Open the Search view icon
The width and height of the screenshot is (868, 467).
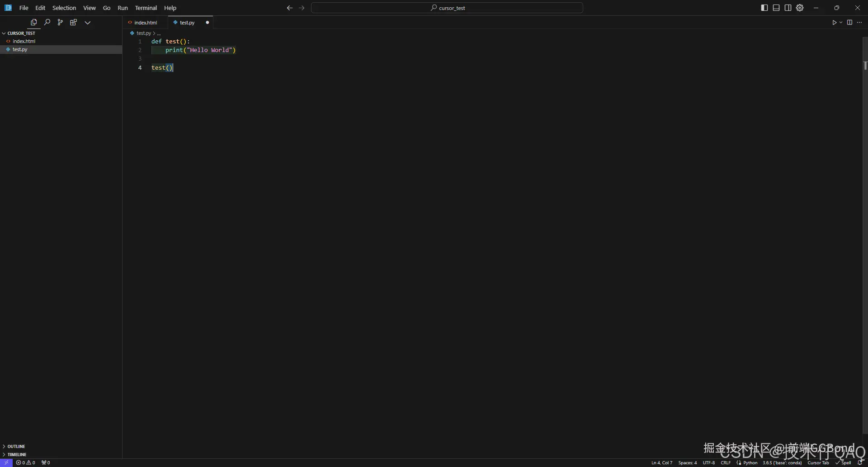47,22
